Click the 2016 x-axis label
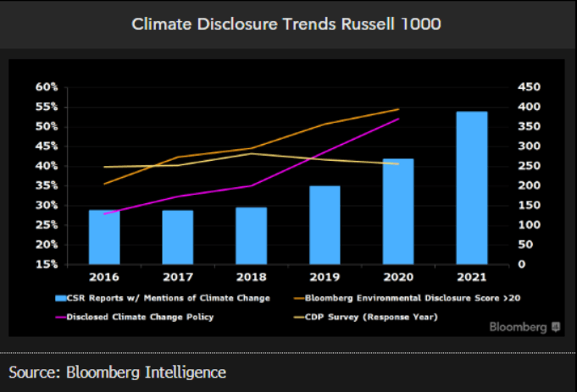 [x=104, y=277]
